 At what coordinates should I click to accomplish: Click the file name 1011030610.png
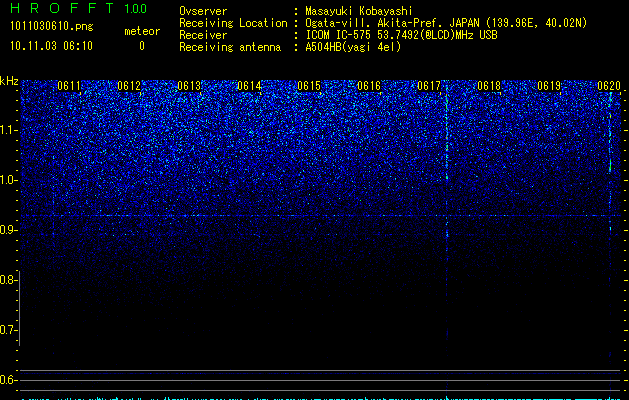point(51,27)
